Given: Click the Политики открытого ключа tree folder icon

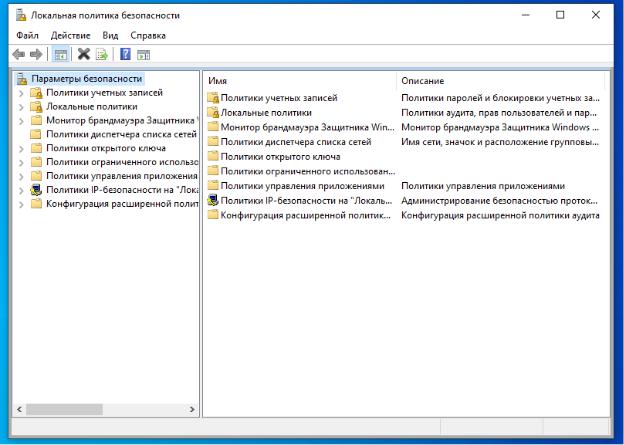Looking at the screenshot, I should pos(36,148).
